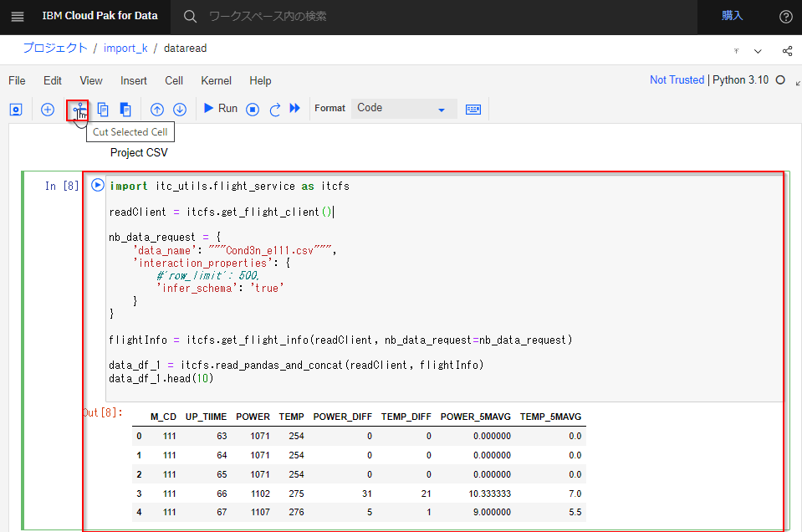The width and height of the screenshot is (802, 532).
Task: Restart and run all cells icon
Action: tap(294, 108)
